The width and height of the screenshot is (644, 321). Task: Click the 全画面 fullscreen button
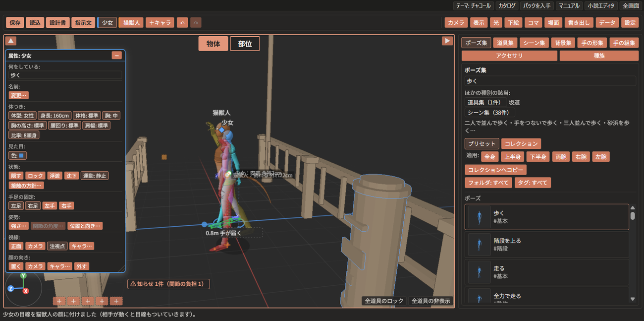[630, 6]
